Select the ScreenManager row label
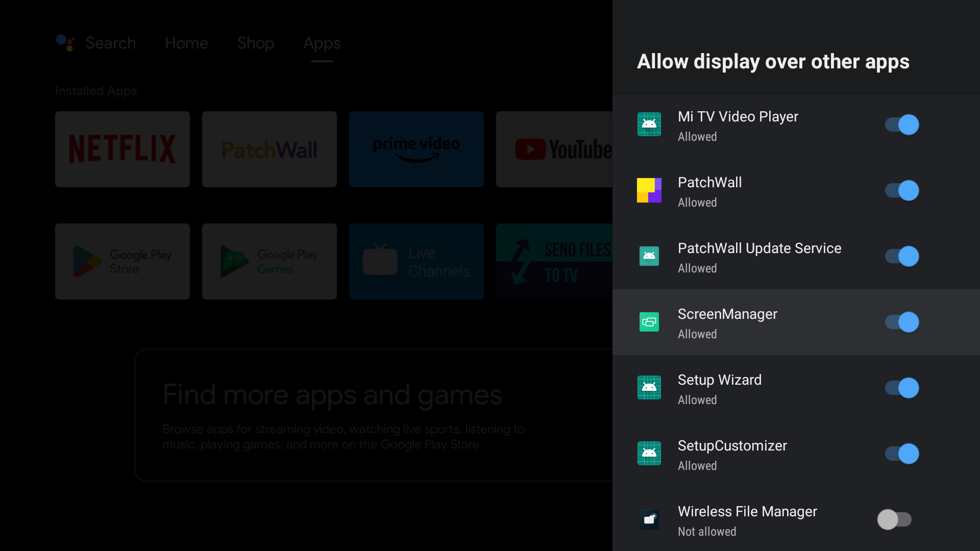This screenshot has height=551, width=980. [727, 314]
